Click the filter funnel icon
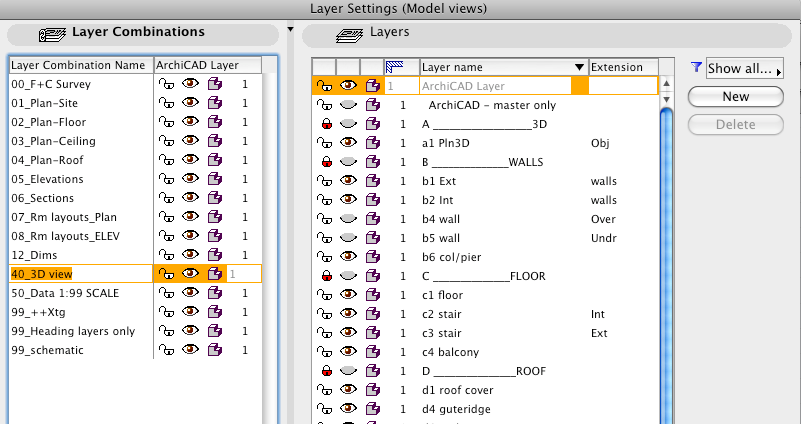This screenshot has width=801, height=424. (x=696, y=67)
